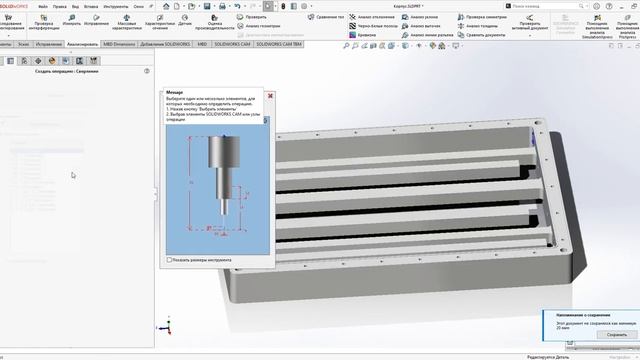This screenshot has width=640, height=360.
Task: Open Compare Bodies (Сравнение тел)
Action: [x=326, y=17]
